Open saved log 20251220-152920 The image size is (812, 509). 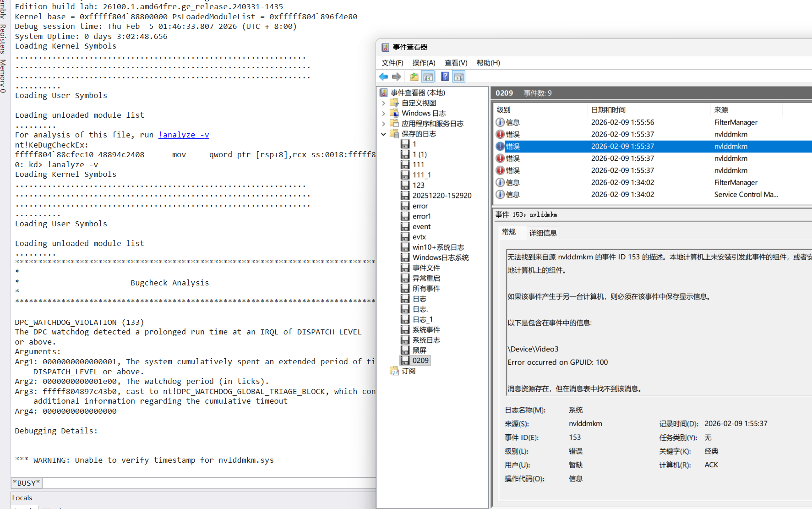441,195
